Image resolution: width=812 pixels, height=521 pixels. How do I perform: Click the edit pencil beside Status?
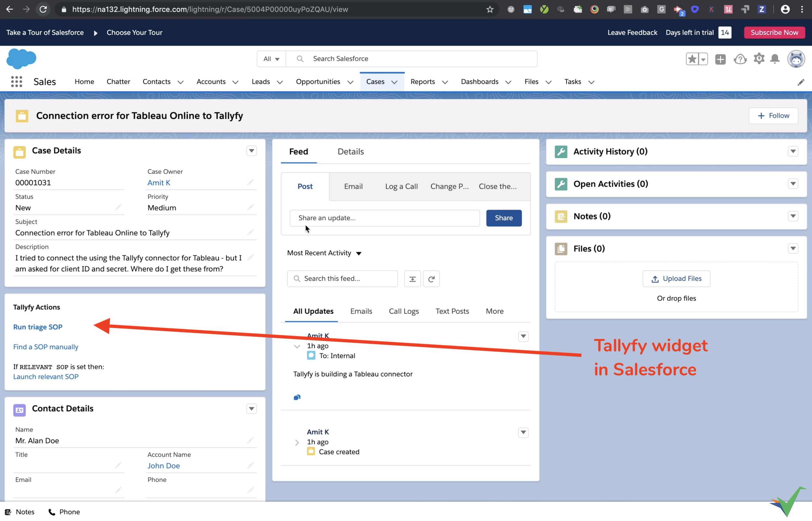coord(118,207)
